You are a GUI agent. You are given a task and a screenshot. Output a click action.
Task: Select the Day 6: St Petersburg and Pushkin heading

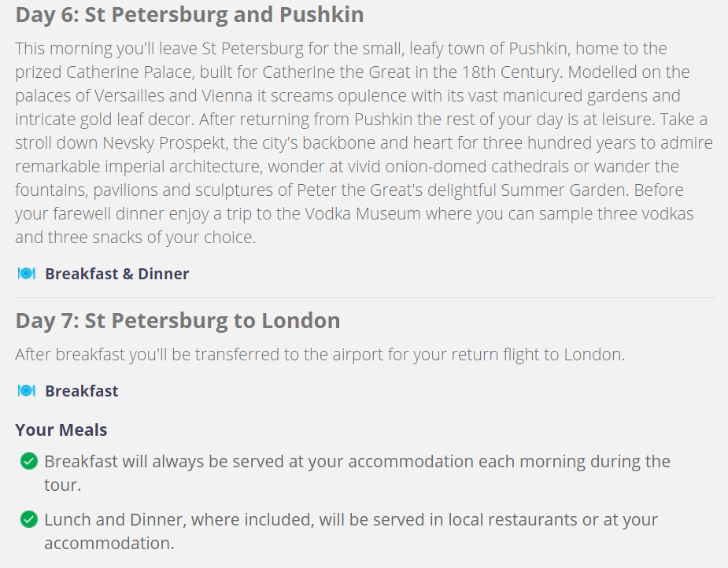(x=190, y=14)
